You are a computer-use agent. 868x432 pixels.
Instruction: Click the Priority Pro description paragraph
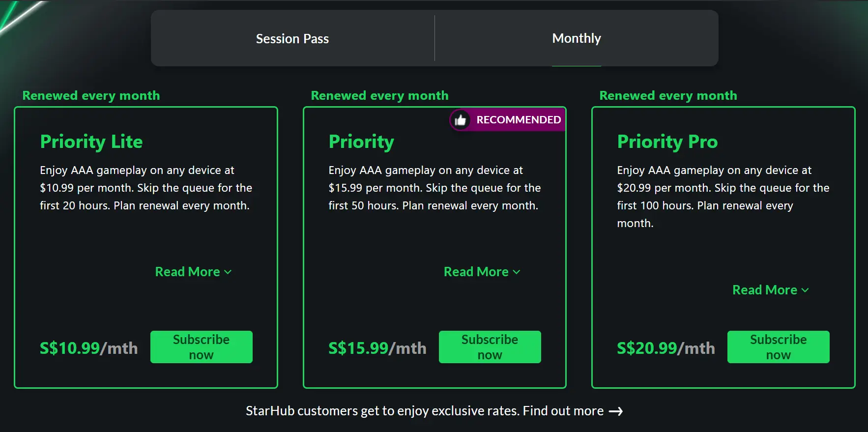point(723,197)
